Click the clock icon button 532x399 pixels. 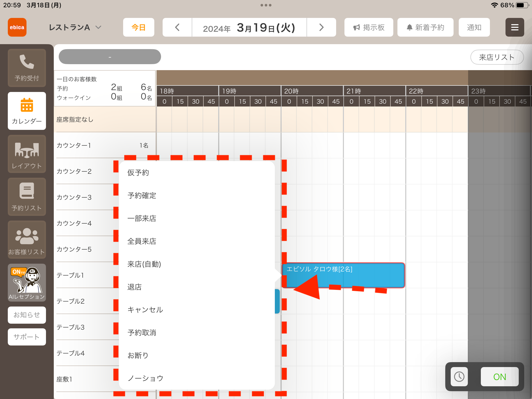tap(459, 377)
